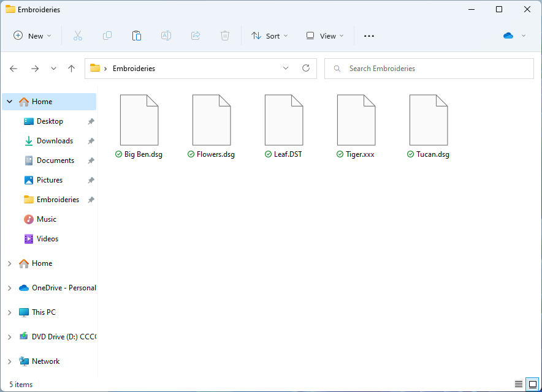Select the Flowers.dsg file icon

pyautogui.click(x=212, y=120)
